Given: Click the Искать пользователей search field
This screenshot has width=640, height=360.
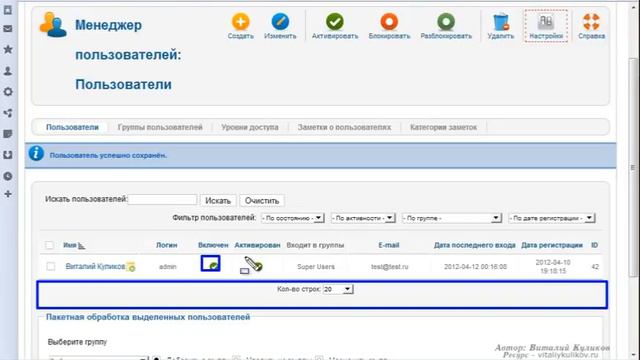Looking at the screenshot, I should [x=162, y=200].
